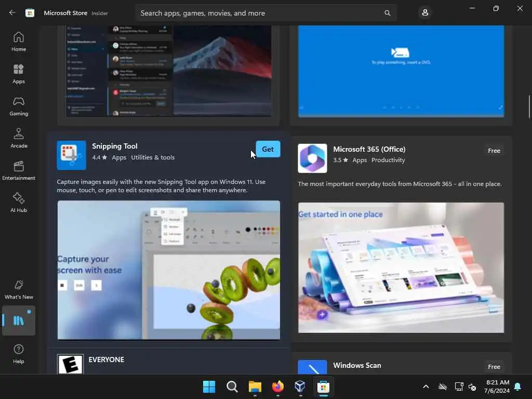Click the 3.5 star rating of Microsoft 365
Viewport: 532px width, 399px height.
(x=340, y=160)
